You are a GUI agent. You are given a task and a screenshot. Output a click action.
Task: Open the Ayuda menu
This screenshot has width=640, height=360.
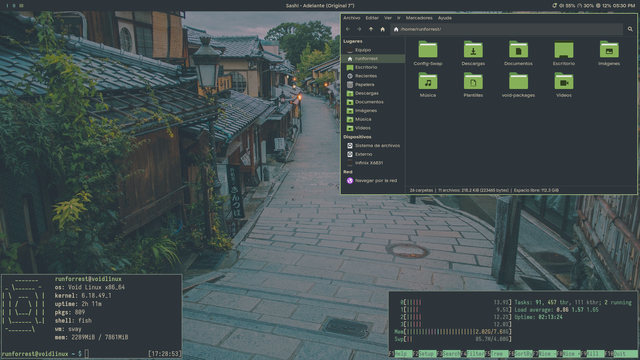[x=444, y=18]
